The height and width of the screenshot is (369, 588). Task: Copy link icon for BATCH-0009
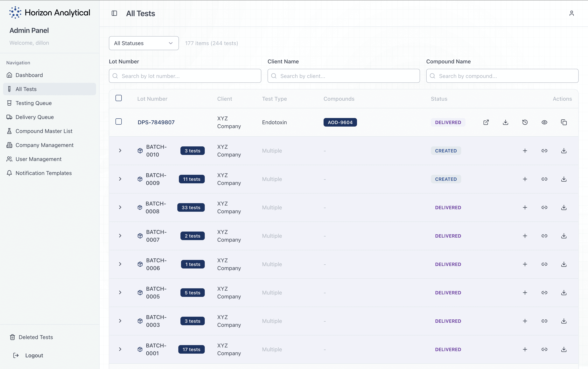click(x=544, y=179)
